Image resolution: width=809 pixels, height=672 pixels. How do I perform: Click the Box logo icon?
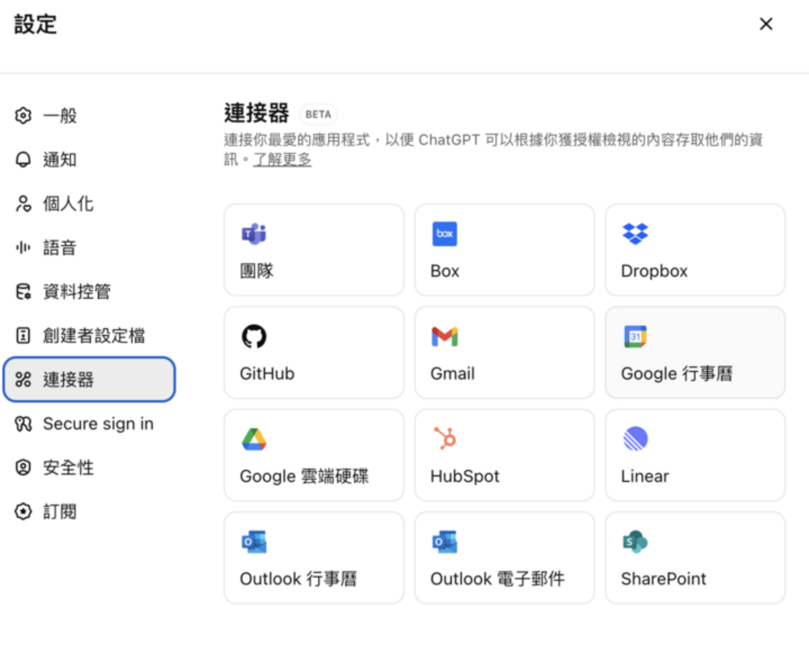[x=444, y=234]
